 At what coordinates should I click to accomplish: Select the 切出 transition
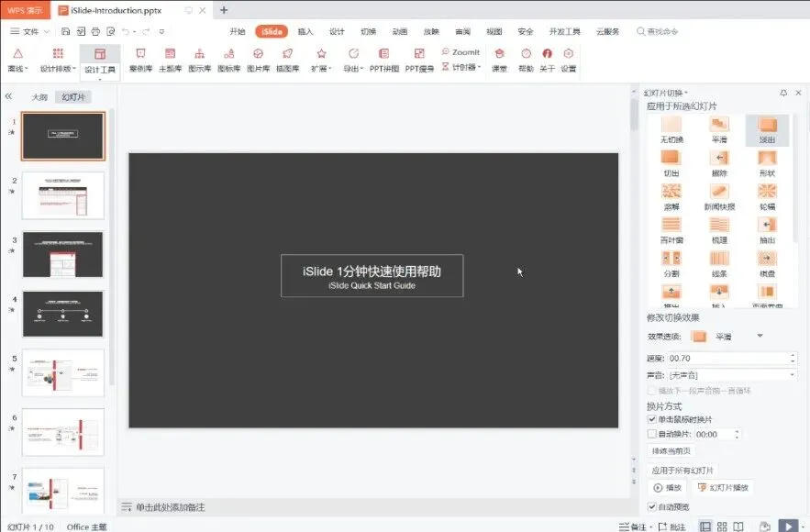coord(671,163)
